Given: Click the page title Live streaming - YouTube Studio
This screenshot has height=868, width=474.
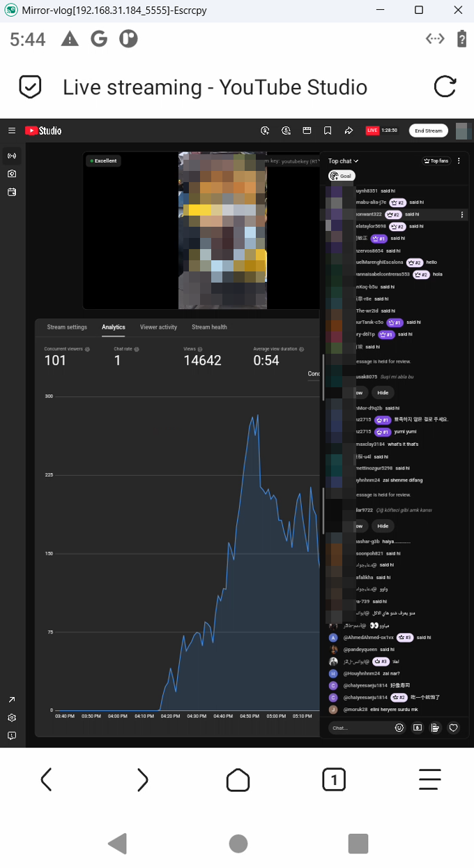Looking at the screenshot, I should pos(215,87).
